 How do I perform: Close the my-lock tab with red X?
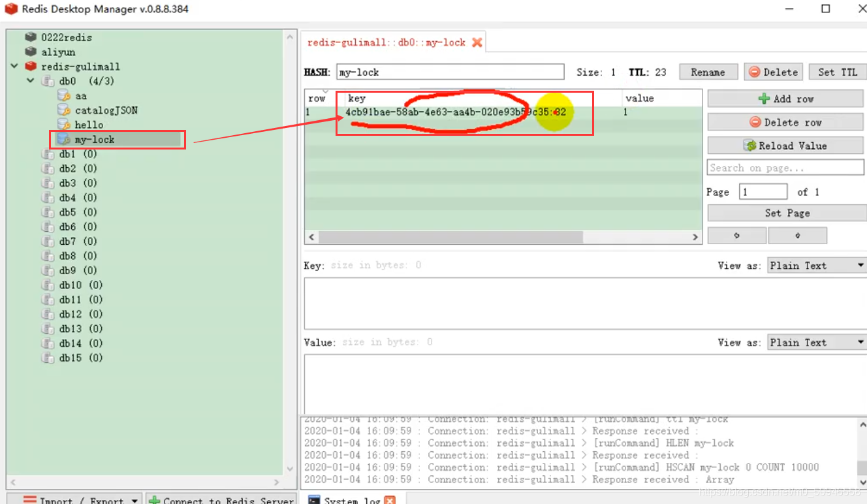(x=477, y=42)
